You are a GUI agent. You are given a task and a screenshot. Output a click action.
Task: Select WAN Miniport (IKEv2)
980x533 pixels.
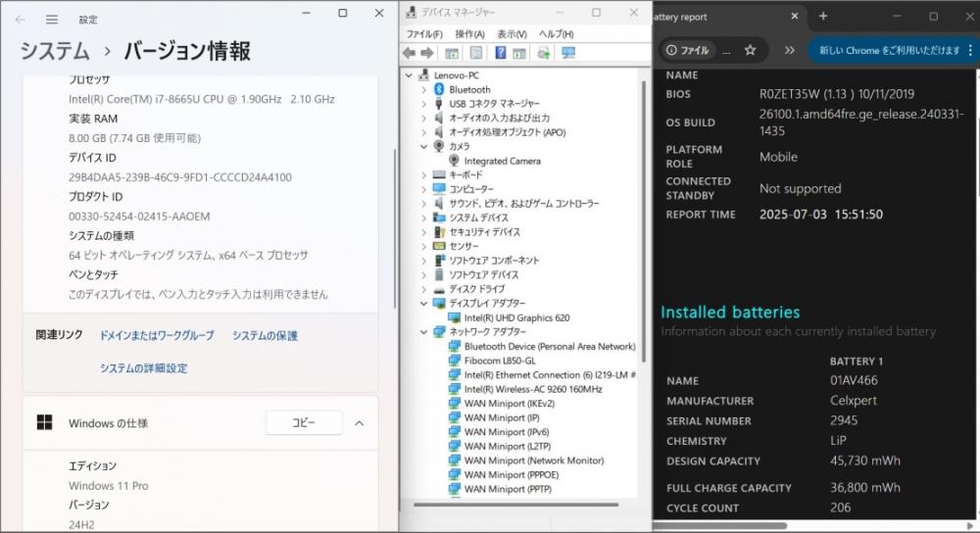[510, 403]
